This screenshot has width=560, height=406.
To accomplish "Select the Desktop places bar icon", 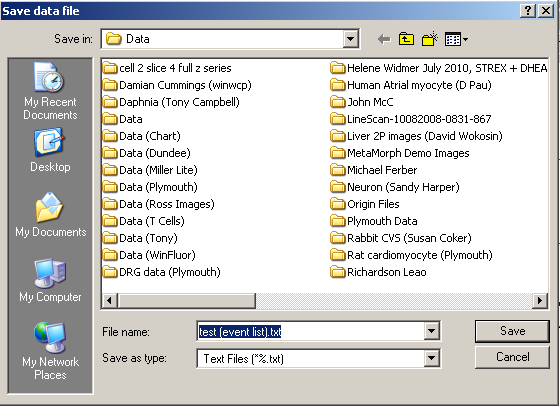I will (50, 150).
